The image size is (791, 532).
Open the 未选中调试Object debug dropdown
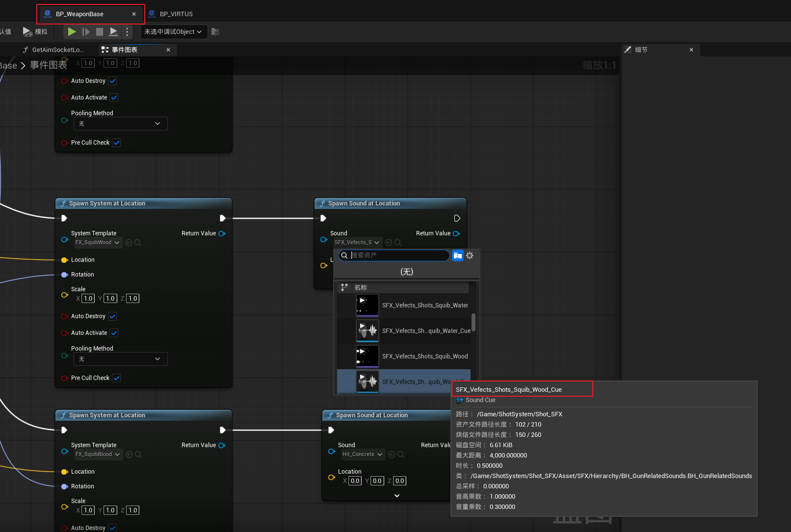[174, 32]
